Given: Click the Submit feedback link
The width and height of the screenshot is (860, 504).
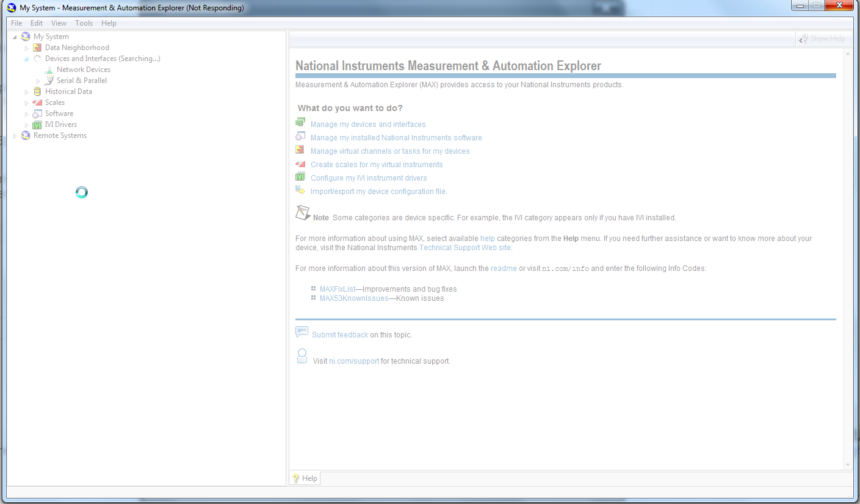Looking at the screenshot, I should click(x=340, y=335).
